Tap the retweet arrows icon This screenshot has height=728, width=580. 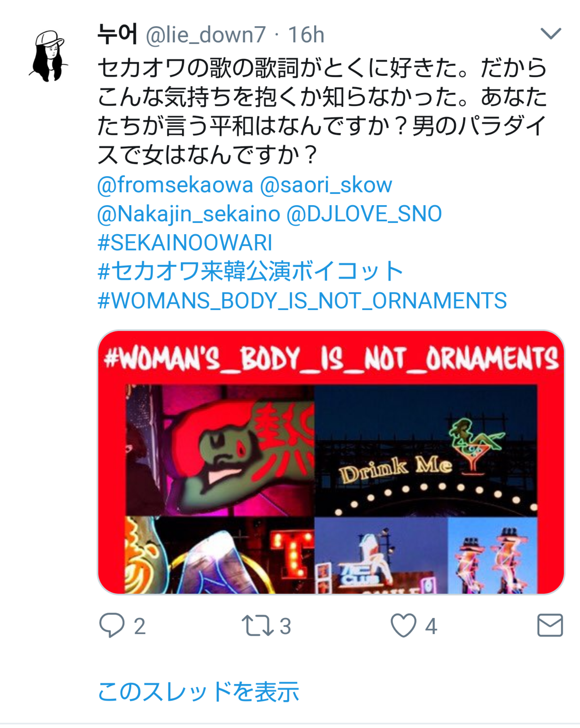(257, 625)
